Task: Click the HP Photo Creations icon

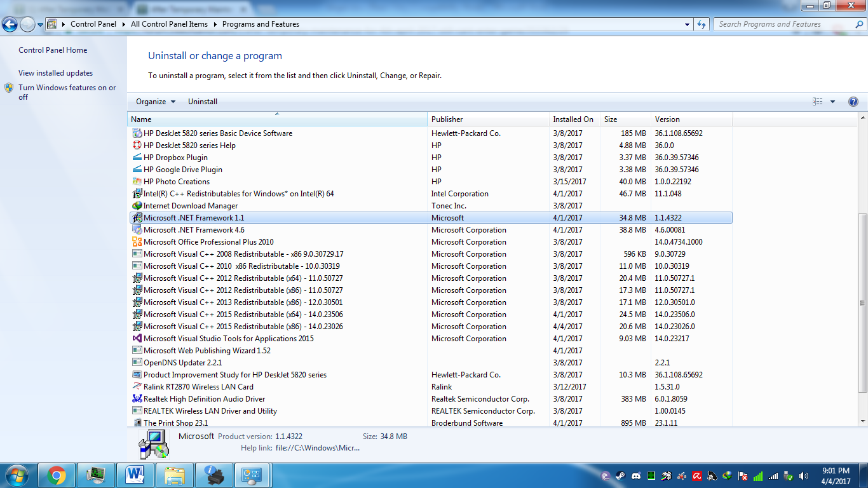Action: pyautogui.click(x=137, y=182)
